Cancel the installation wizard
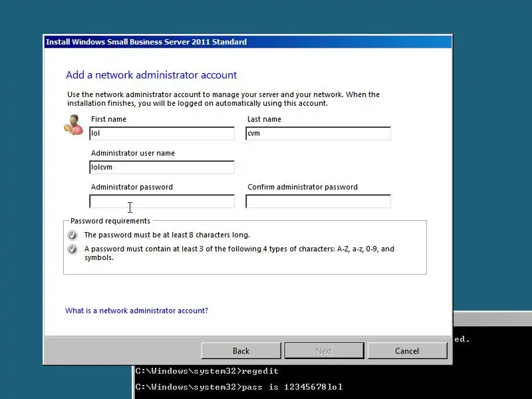This screenshot has width=532, height=399. coord(407,351)
